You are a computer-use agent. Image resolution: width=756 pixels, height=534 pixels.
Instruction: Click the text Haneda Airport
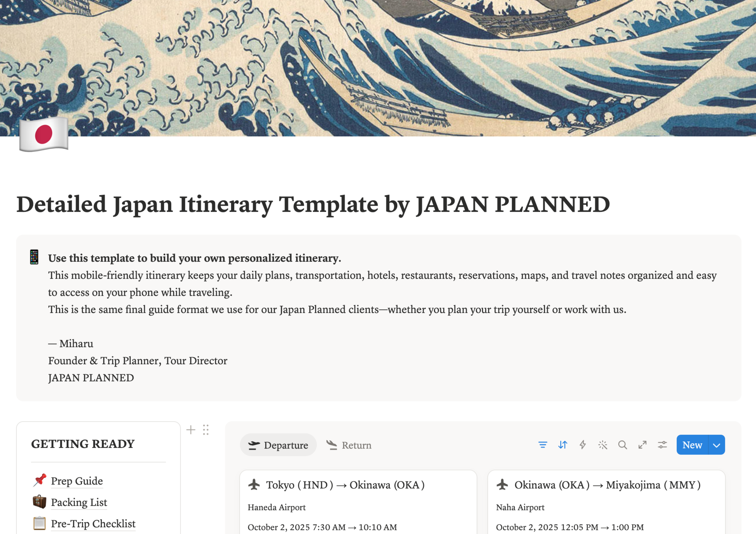(277, 507)
